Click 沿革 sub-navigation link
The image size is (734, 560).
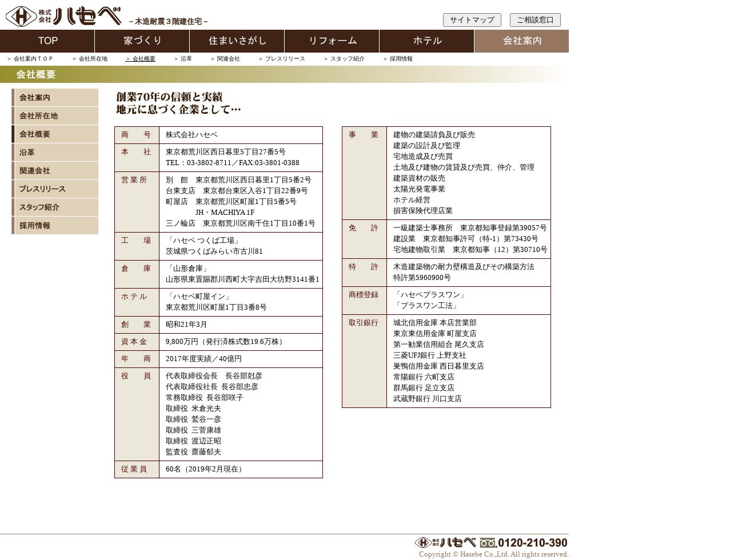pos(183,59)
